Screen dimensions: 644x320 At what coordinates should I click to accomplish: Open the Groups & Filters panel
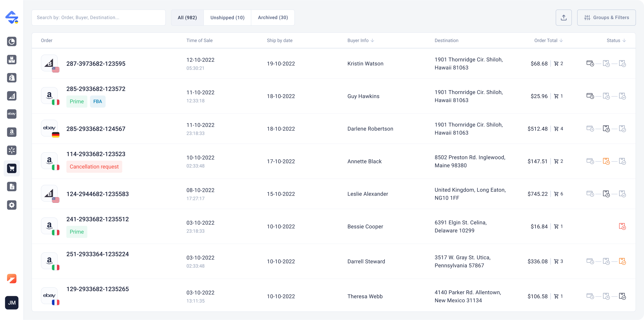tap(606, 17)
